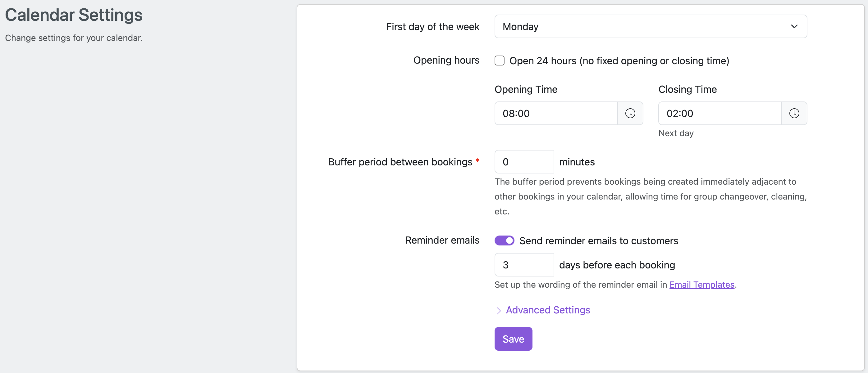Click the 'Send reminder emails to customers' label
868x373 pixels.
click(x=598, y=240)
